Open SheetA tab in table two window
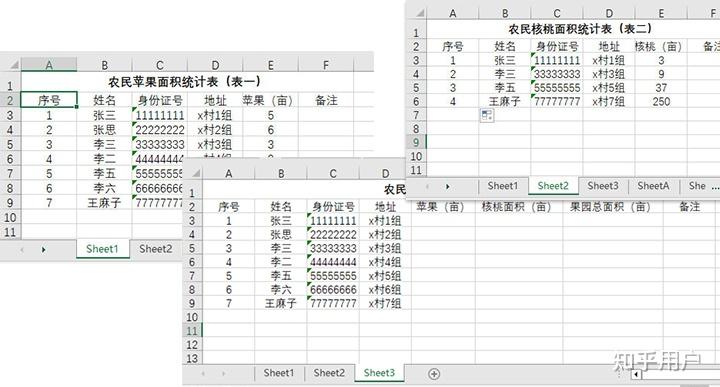720x387 pixels. click(653, 186)
